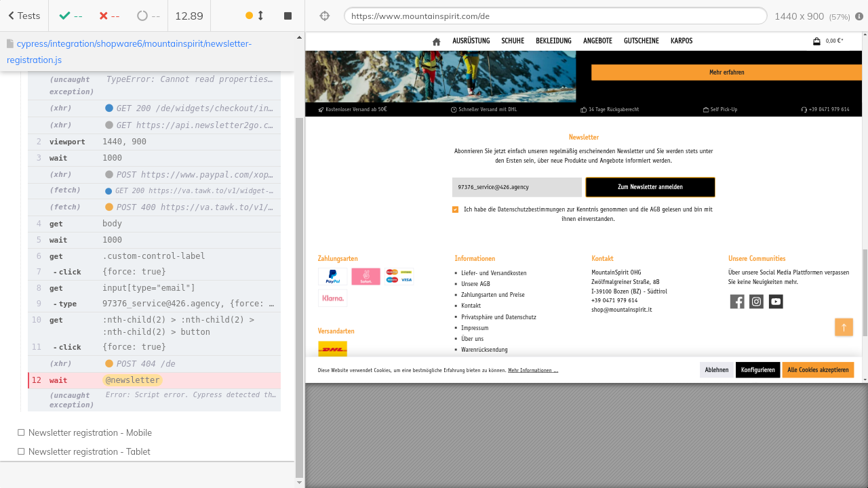The width and height of the screenshot is (868, 488).
Task: Click the Cypress selector playground crosshair icon
Action: 324,16
